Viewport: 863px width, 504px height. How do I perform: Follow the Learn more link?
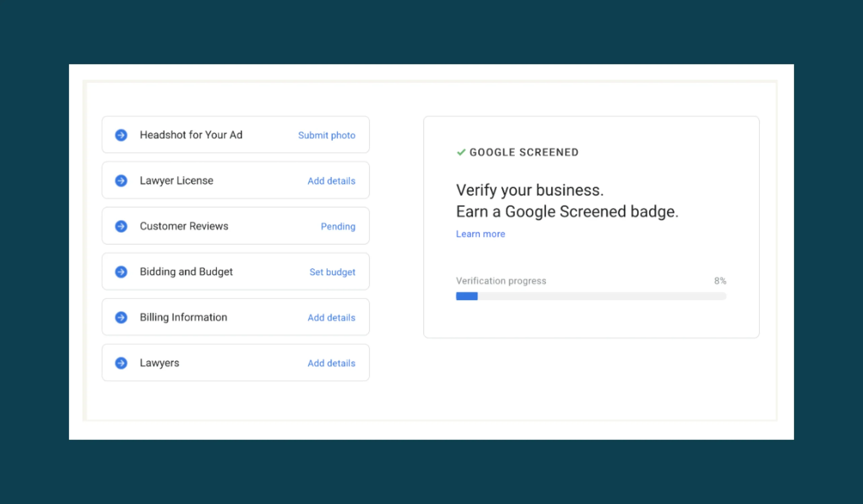pos(480,234)
